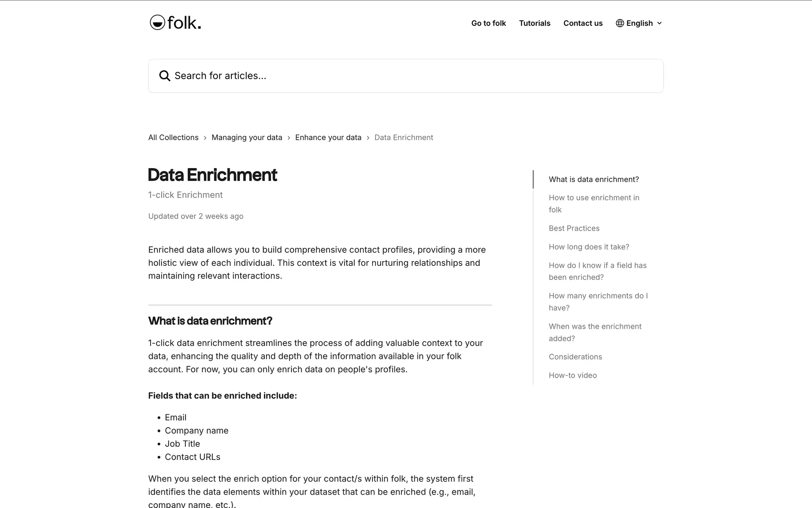Go to How long does it take section

[x=589, y=247]
